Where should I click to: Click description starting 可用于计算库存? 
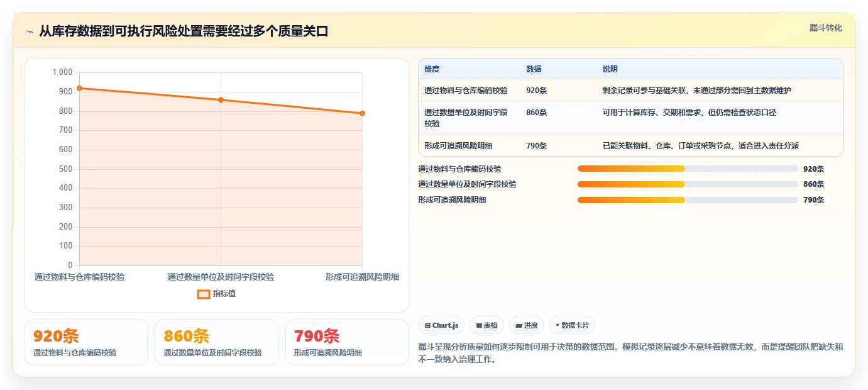coord(689,113)
